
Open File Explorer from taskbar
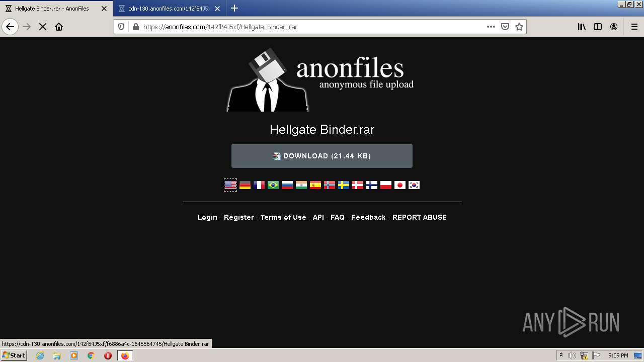57,355
